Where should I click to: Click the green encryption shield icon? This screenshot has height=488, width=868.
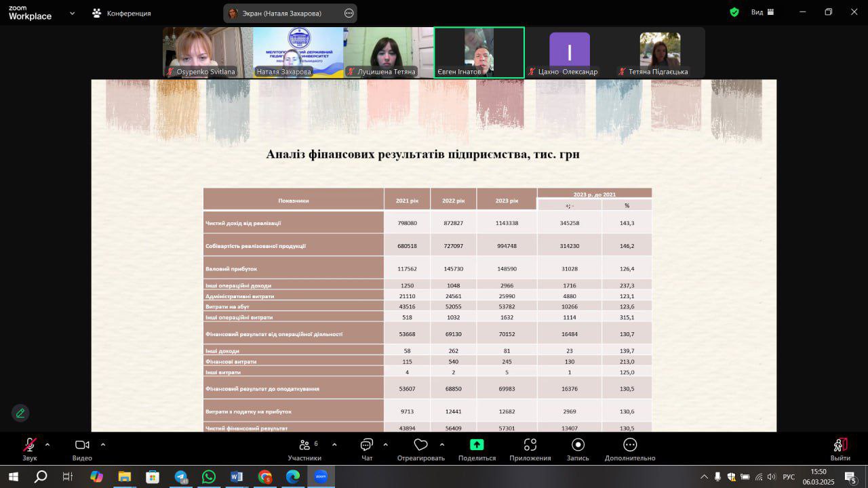734,12
